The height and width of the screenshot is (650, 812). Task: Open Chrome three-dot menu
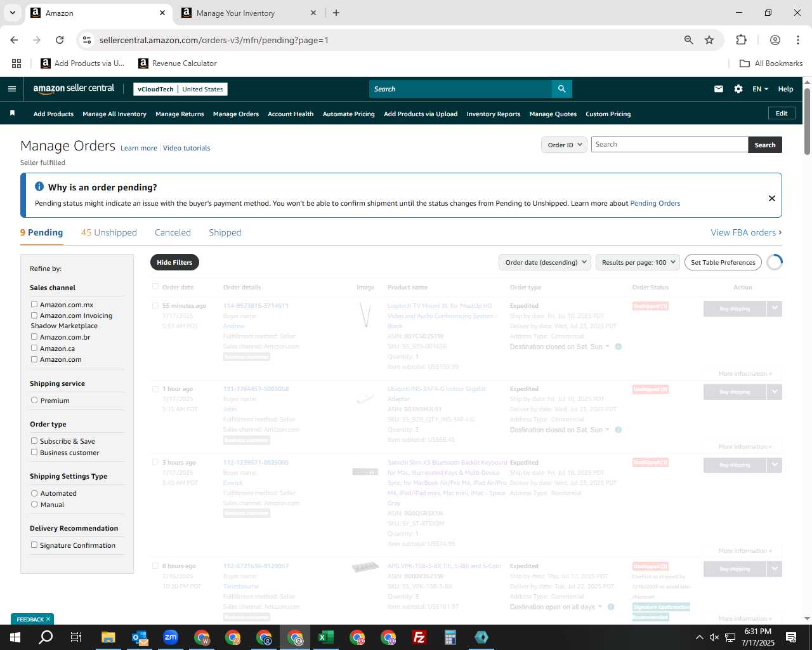point(798,40)
